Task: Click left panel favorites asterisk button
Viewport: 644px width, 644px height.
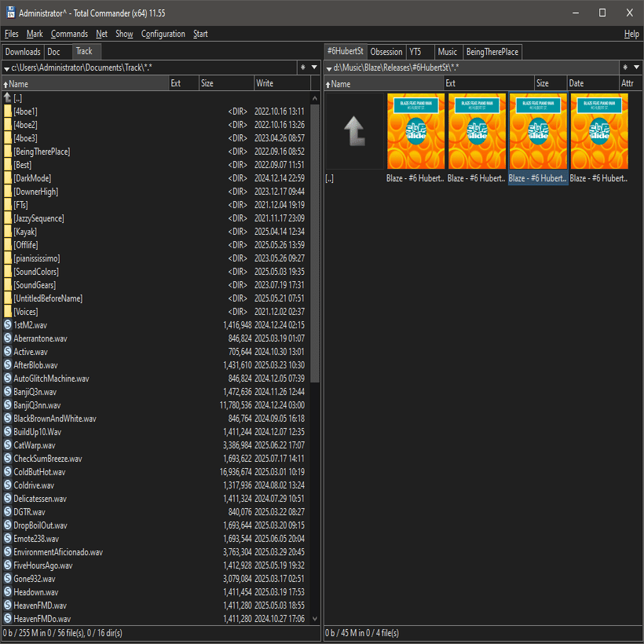Action: [x=302, y=68]
